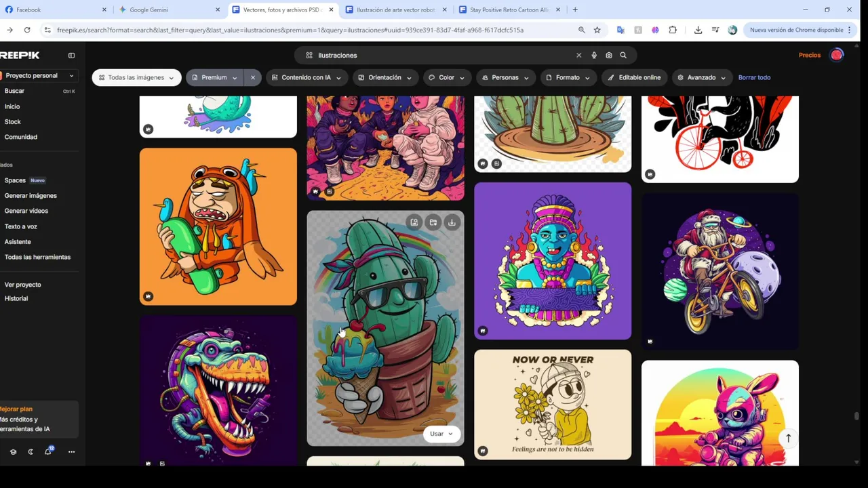The image size is (868, 488).
Task: Switch to Stay Positive Retro Cartoon tab
Action: [x=510, y=9]
